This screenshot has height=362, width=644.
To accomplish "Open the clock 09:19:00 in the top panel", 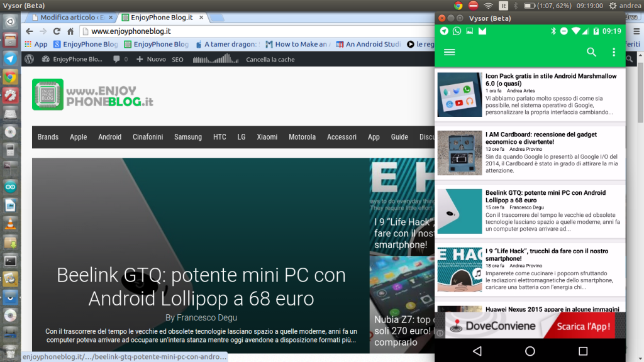I will (590, 6).
